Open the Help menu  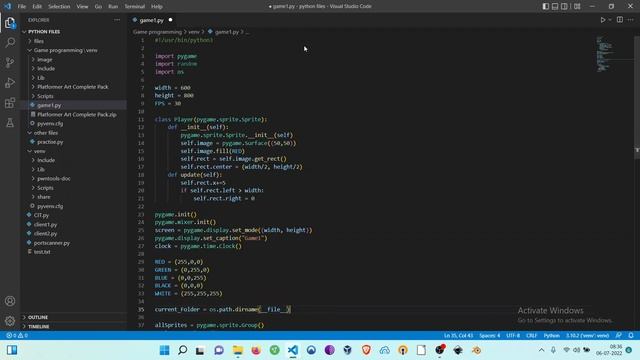pos(157,7)
